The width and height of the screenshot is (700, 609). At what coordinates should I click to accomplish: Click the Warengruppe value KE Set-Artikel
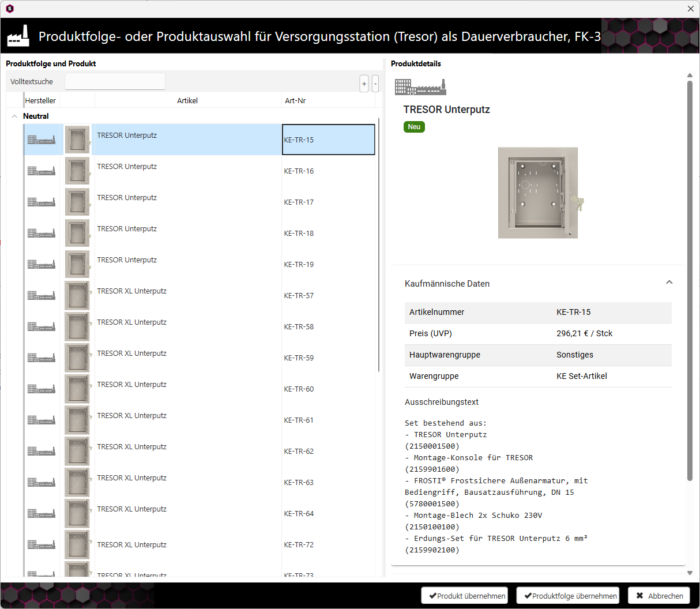click(x=582, y=376)
